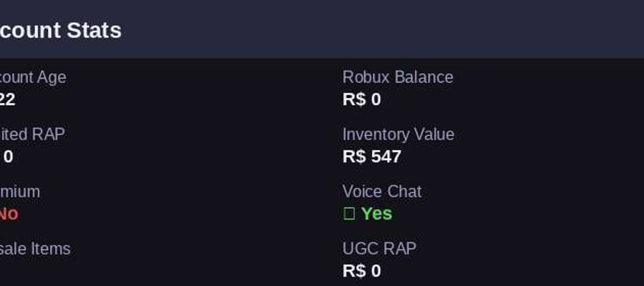Click the R$ 0 UGC RAP value
Image resolution: width=644 pixels, height=286 pixels.
(362, 271)
